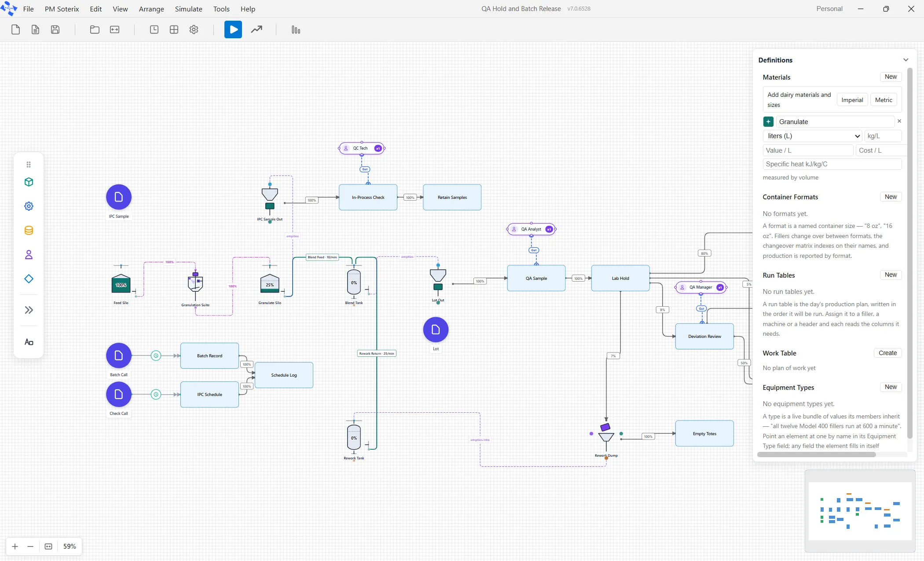
Task: Click the Personal workspace label
Action: pos(829,9)
